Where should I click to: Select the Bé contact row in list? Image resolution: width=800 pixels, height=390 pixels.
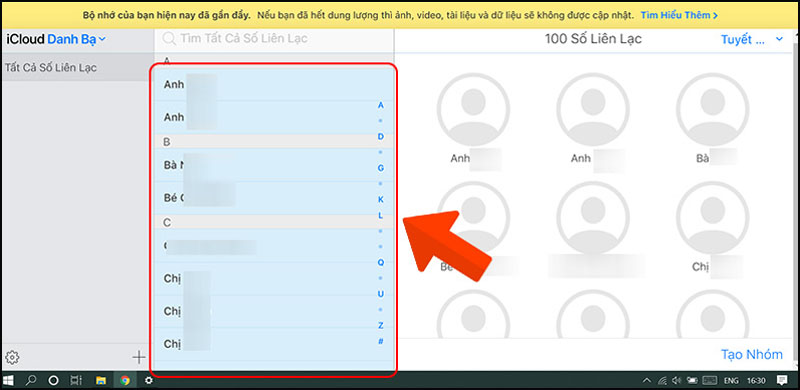coord(273,198)
